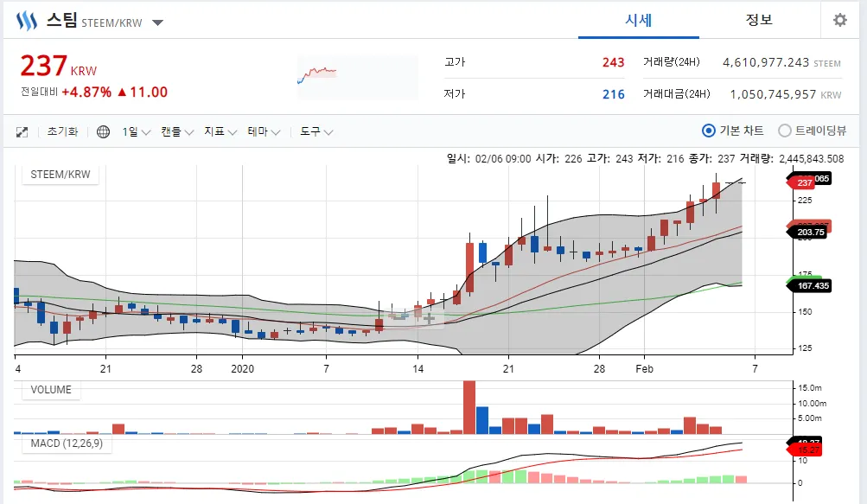This screenshot has width=867, height=504.
Task: Open the 도구 tools dropdown
Action: coord(316,131)
